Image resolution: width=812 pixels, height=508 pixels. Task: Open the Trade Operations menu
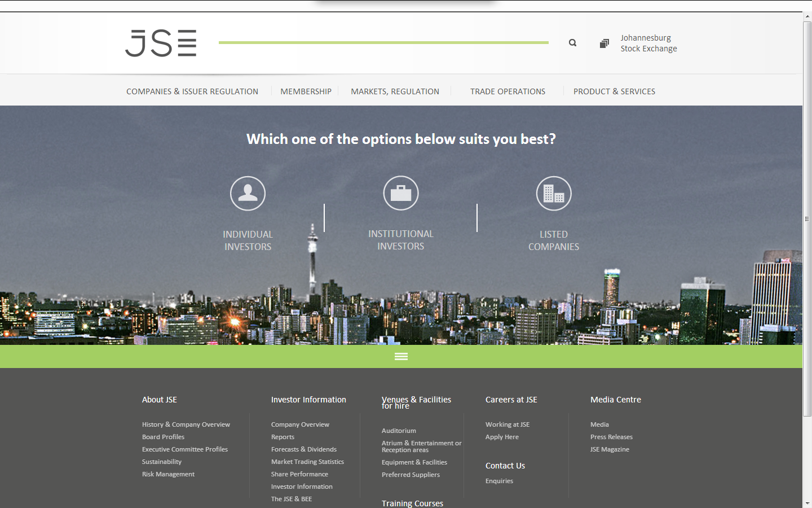508,91
